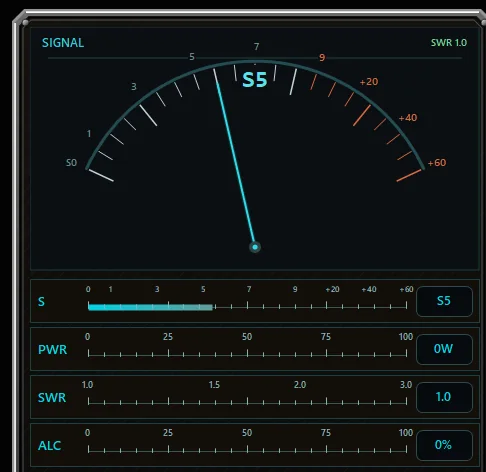This screenshot has width=486, height=472.
Task: Click the +60 mark on the dial arc
Action: (x=437, y=163)
